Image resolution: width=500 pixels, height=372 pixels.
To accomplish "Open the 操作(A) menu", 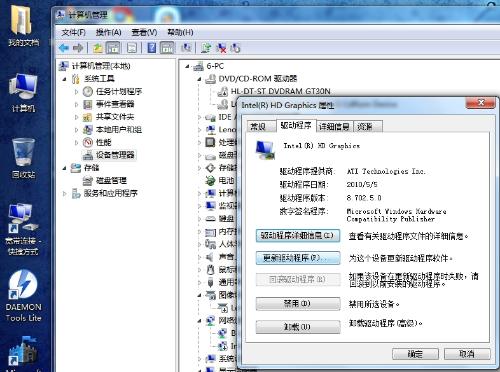I will (x=108, y=32).
